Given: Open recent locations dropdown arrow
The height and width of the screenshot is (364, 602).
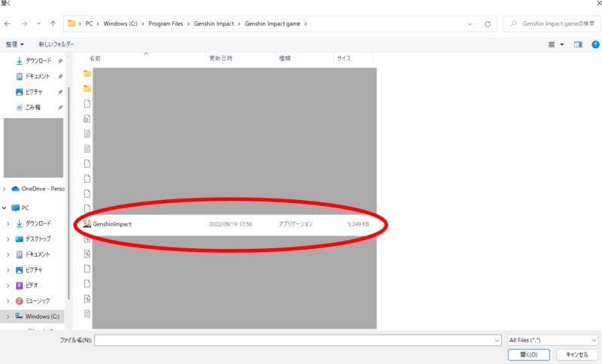Looking at the screenshot, I should pos(39,24).
